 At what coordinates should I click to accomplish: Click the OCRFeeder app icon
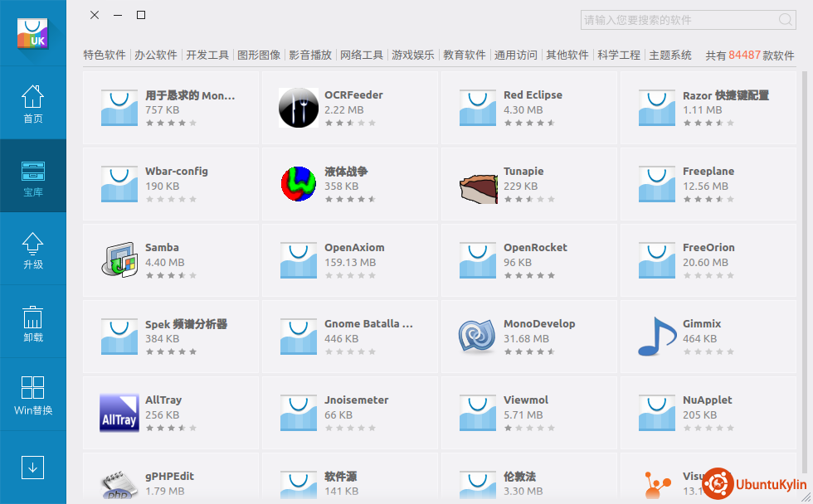(298, 108)
